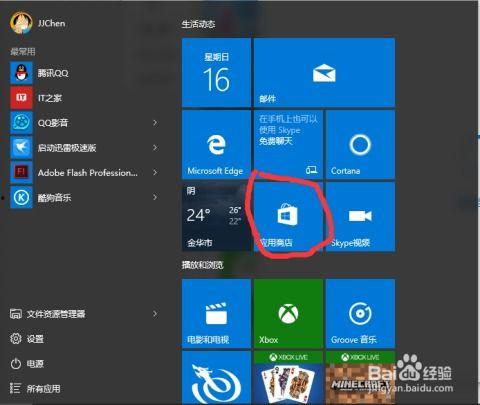The image size is (480, 405).
Task: Expand the File Explorer submenu arrow
Action: coord(155,314)
